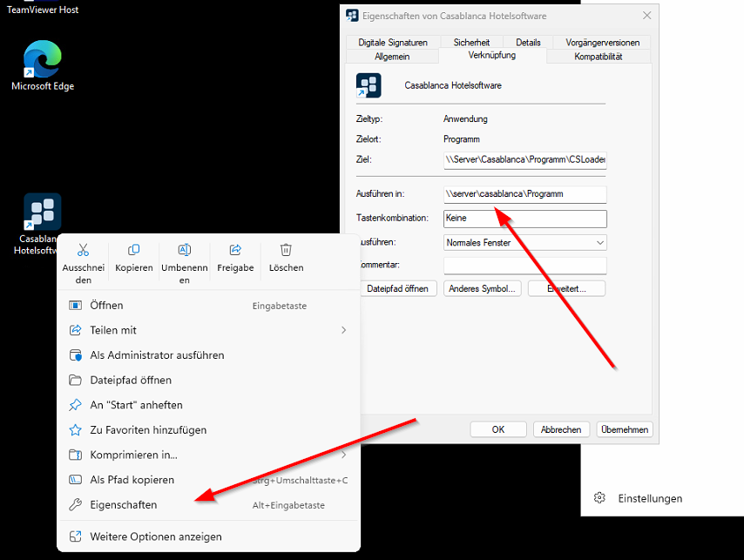Click the Abbrechen button
The image size is (744, 560).
pyautogui.click(x=561, y=429)
